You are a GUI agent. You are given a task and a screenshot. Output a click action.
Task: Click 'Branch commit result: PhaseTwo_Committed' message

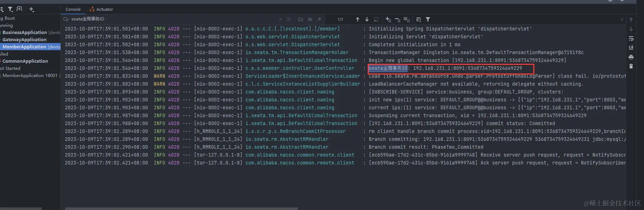(x=426, y=147)
